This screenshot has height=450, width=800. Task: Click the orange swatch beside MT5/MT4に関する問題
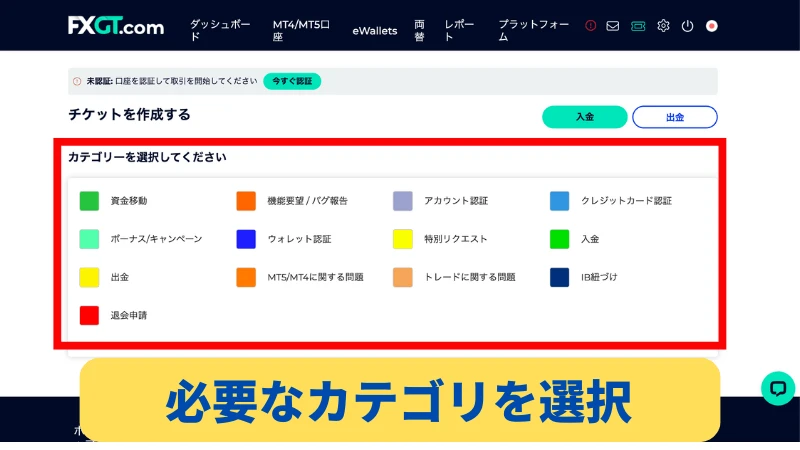[246, 277]
